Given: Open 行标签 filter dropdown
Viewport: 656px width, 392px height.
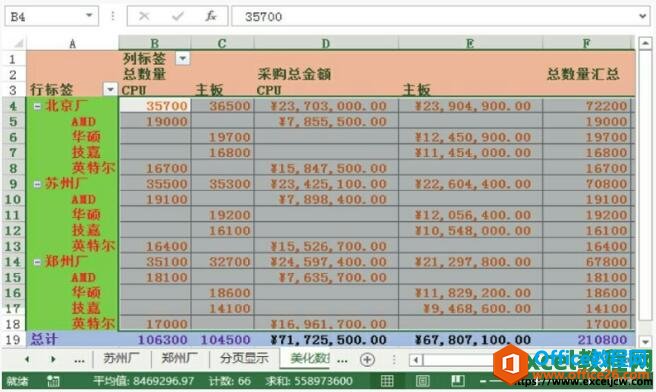Looking at the screenshot, I should [110, 89].
